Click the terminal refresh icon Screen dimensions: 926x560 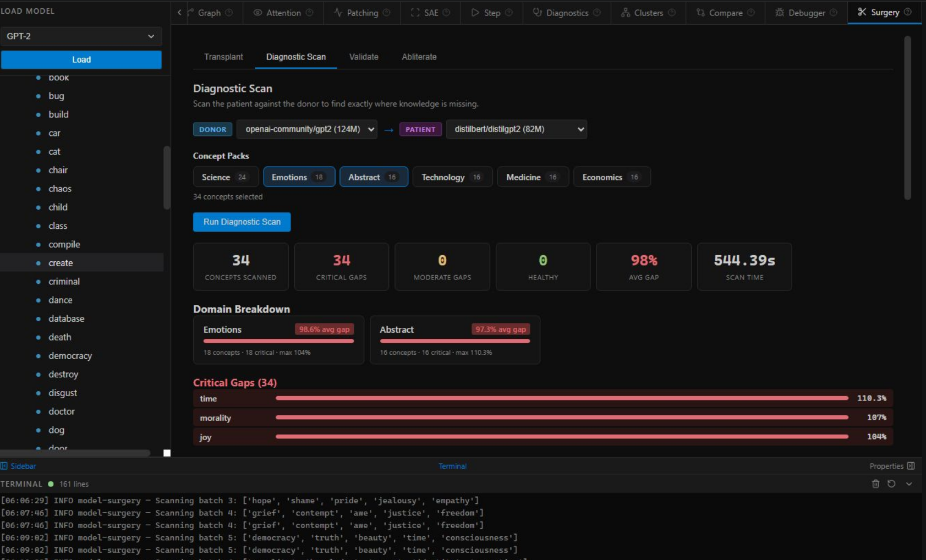pyautogui.click(x=891, y=484)
